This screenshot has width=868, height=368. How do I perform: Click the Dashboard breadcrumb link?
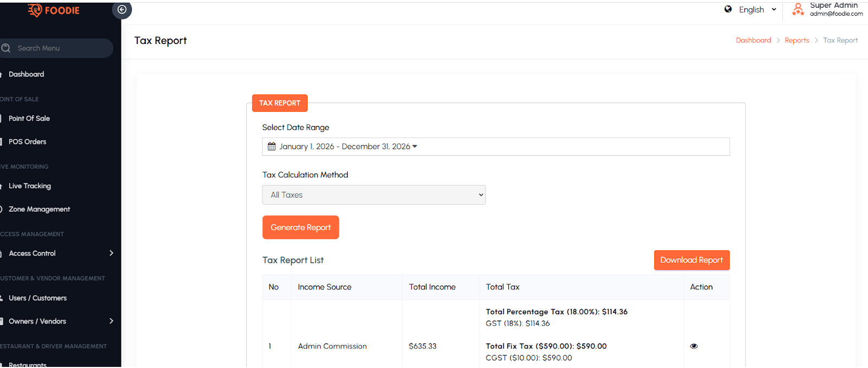point(753,41)
